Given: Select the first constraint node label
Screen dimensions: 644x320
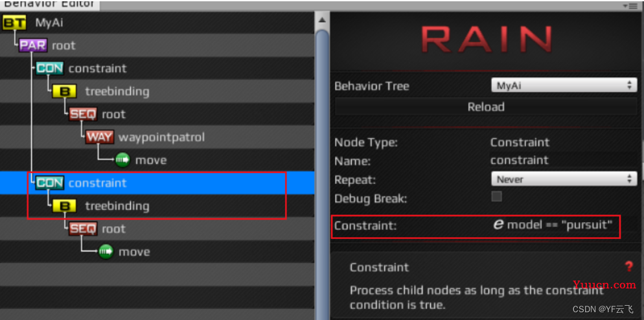Looking at the screenshot, I should coord(97,68).
